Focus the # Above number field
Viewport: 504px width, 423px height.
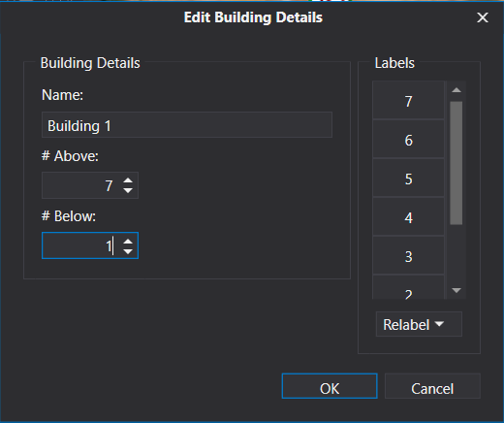(x=82, y=185)
